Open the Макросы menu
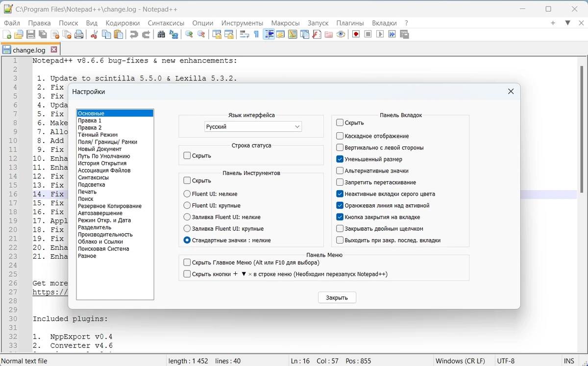 click(x=285, y=23)
